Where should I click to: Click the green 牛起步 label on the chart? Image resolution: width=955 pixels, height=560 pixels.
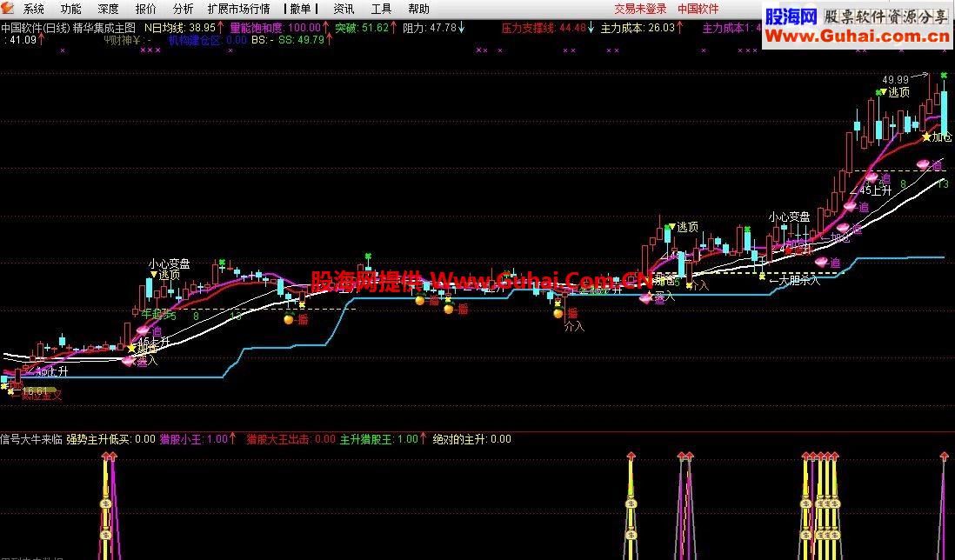156,314
